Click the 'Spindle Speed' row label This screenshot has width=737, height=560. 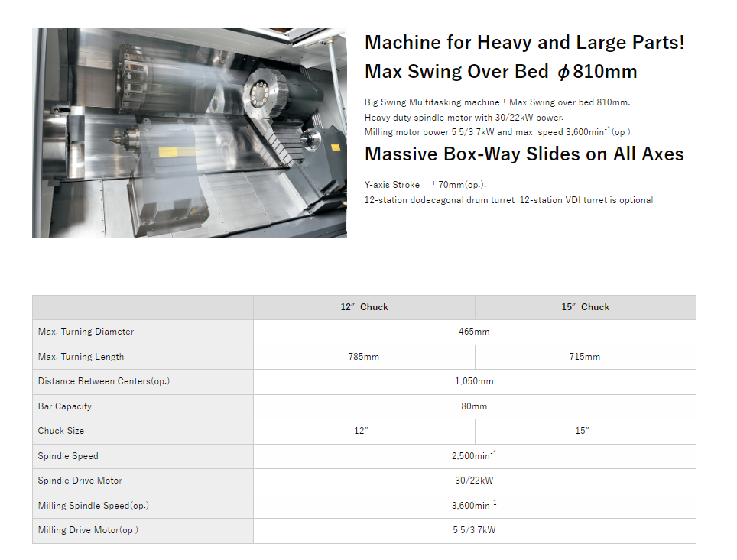point(68,456)
